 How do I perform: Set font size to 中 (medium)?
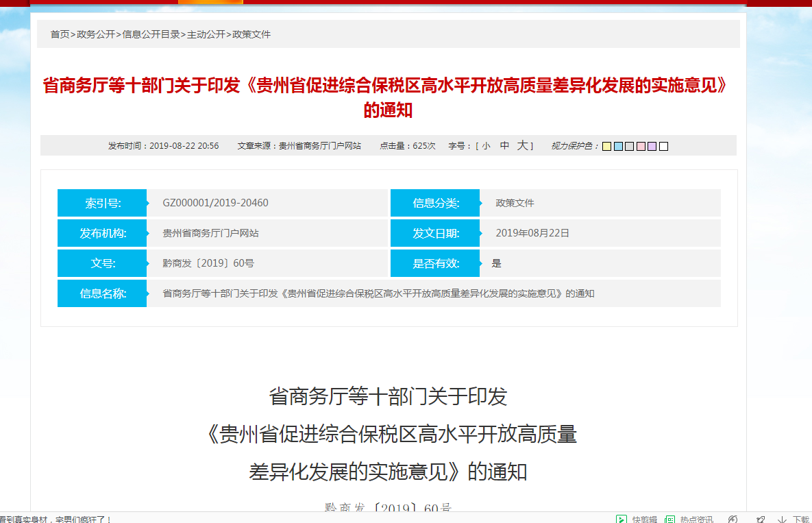pyautogui.click(x=504, y=146)
